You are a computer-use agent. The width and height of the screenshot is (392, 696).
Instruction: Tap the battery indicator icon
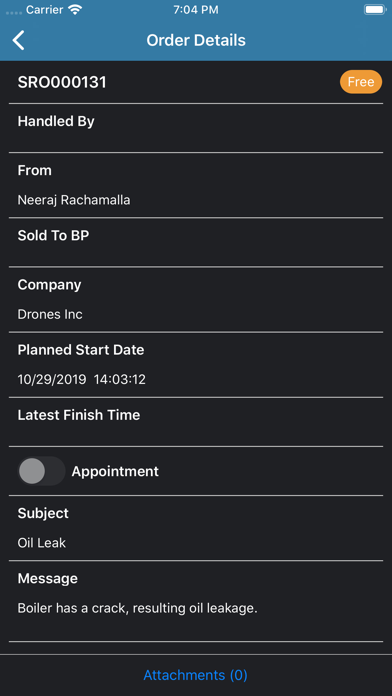point(375,10)
